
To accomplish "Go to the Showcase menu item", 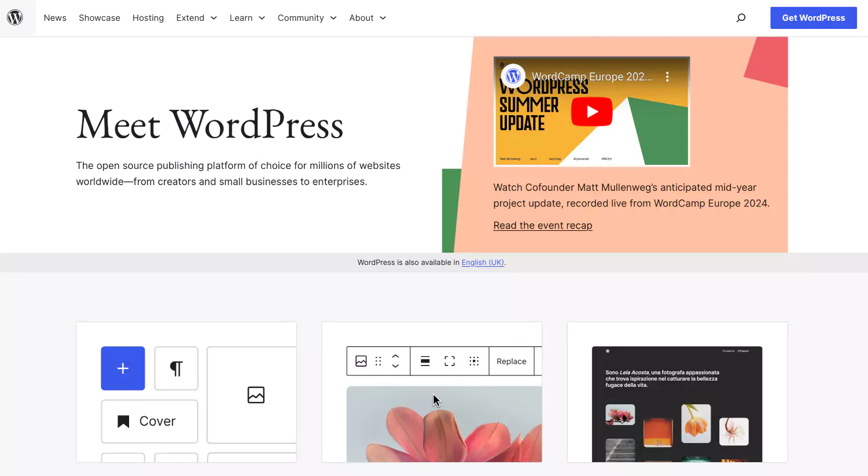I will [x=99, y=18].
